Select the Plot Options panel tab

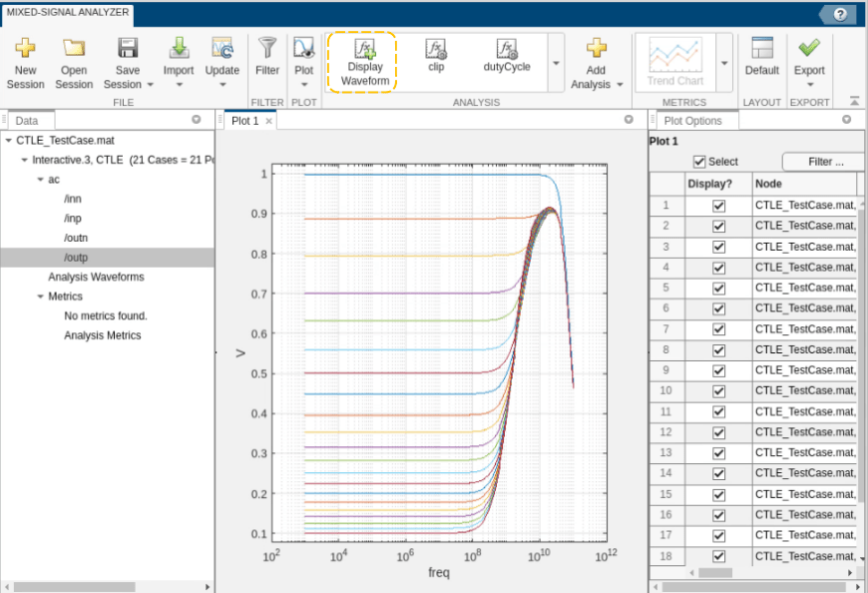point(691,121)
